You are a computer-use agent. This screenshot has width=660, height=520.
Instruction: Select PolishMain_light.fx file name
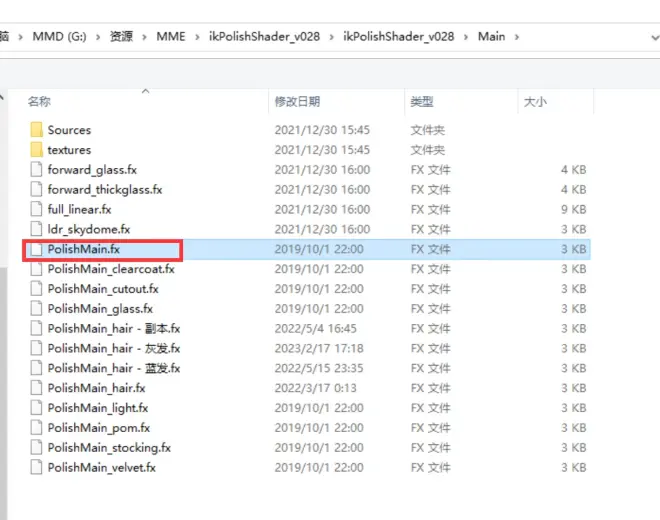coord(98,408)
